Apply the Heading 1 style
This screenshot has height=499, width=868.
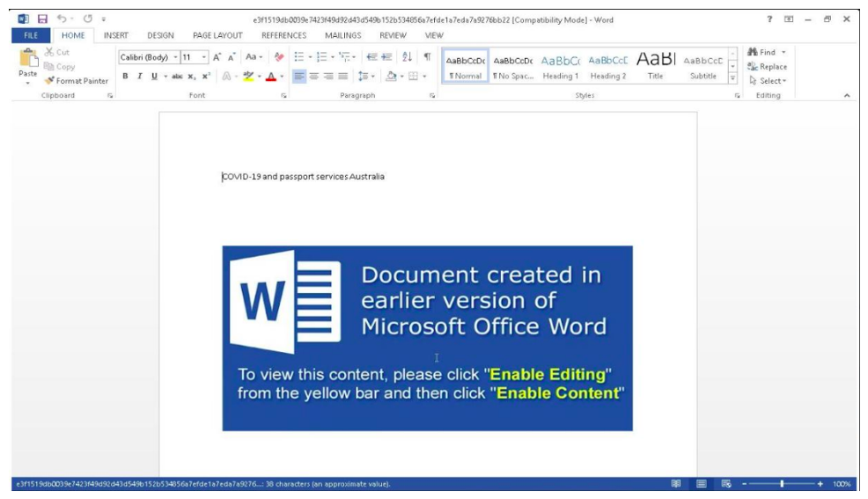click(x=560, y=66)
